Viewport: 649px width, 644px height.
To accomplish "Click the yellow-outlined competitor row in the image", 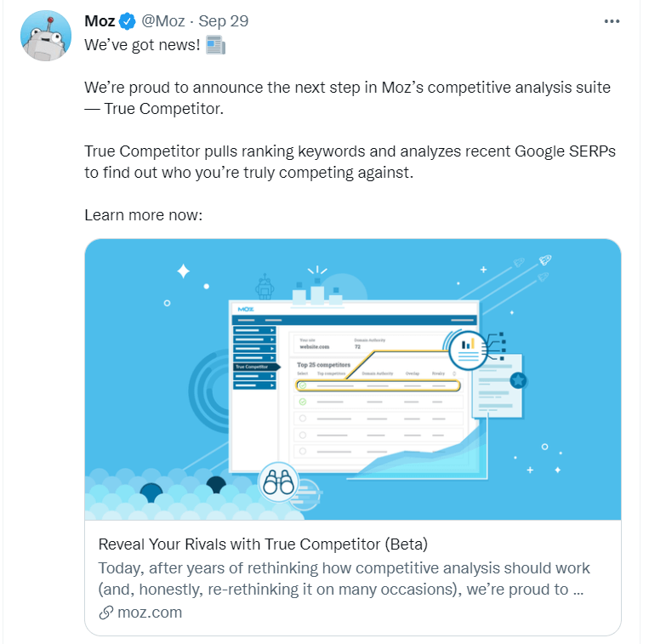I will [x=379, y=385].
